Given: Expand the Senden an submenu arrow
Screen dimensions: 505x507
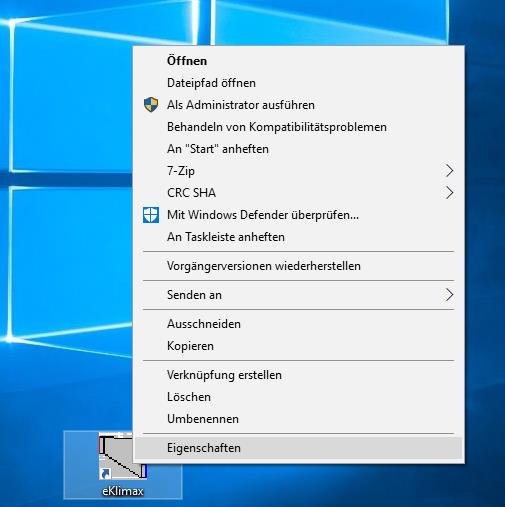Looking at the screenshot, I should click(x=450, y=295).
